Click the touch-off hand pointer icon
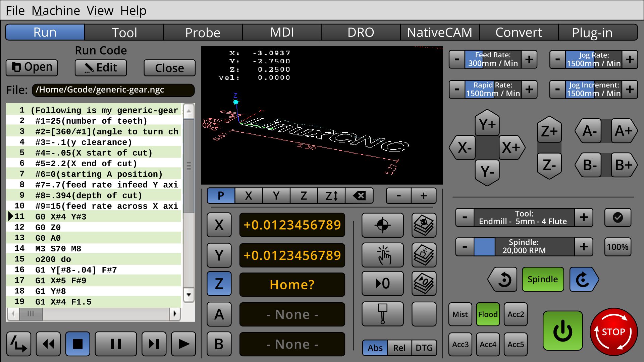This screenshot has width=644, height=362. (x=382, y=255)
